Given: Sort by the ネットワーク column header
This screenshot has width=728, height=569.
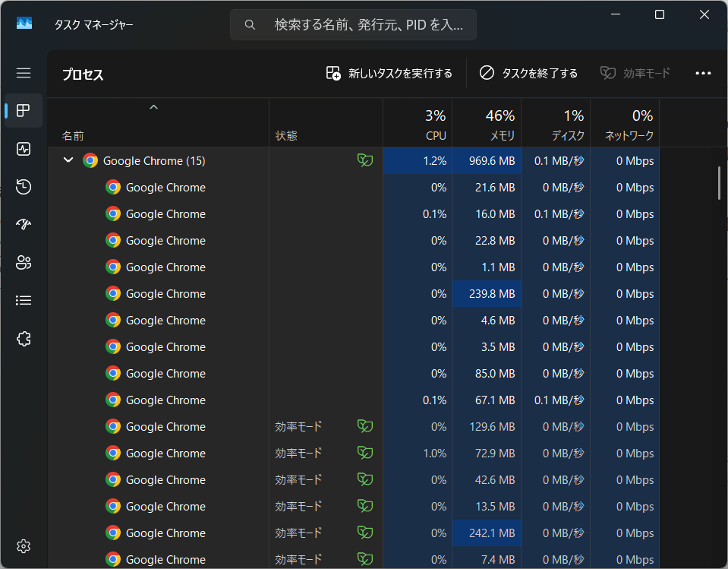Looking at the screenshot, I should (625, 122).
